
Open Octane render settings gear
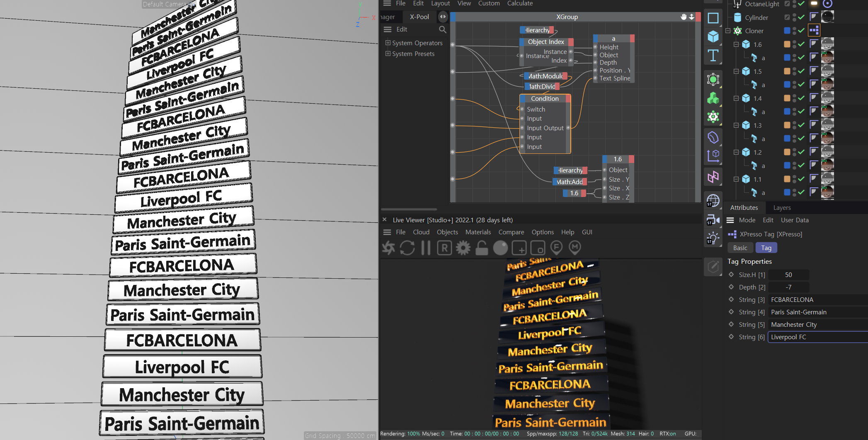coord(463,248)
